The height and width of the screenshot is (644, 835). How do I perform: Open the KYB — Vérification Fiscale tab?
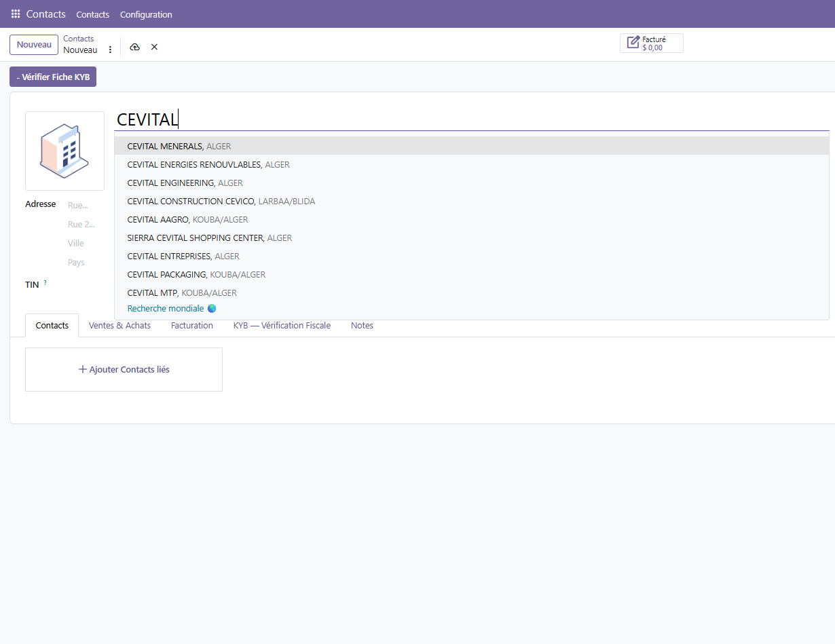282,325
